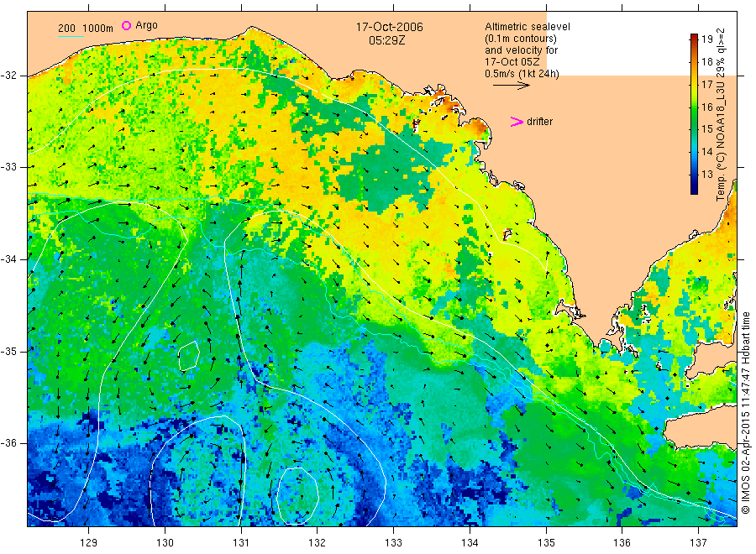Click the colorbar label '15'
This screenshot has height=554, width=756.
706,129
